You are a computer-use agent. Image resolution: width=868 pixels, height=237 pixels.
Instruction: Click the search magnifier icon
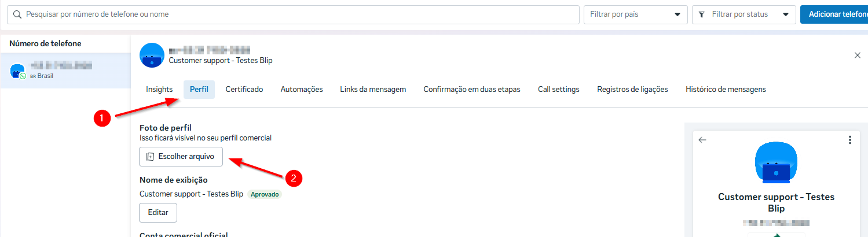[18, 14]
